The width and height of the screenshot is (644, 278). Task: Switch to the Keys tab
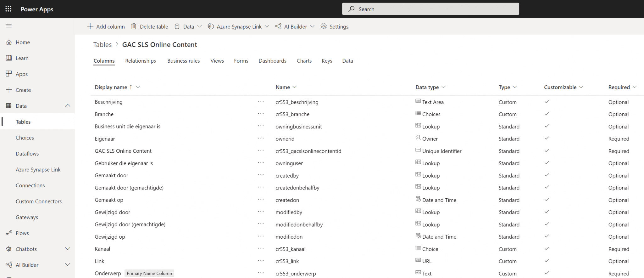(x=327, y=61)
